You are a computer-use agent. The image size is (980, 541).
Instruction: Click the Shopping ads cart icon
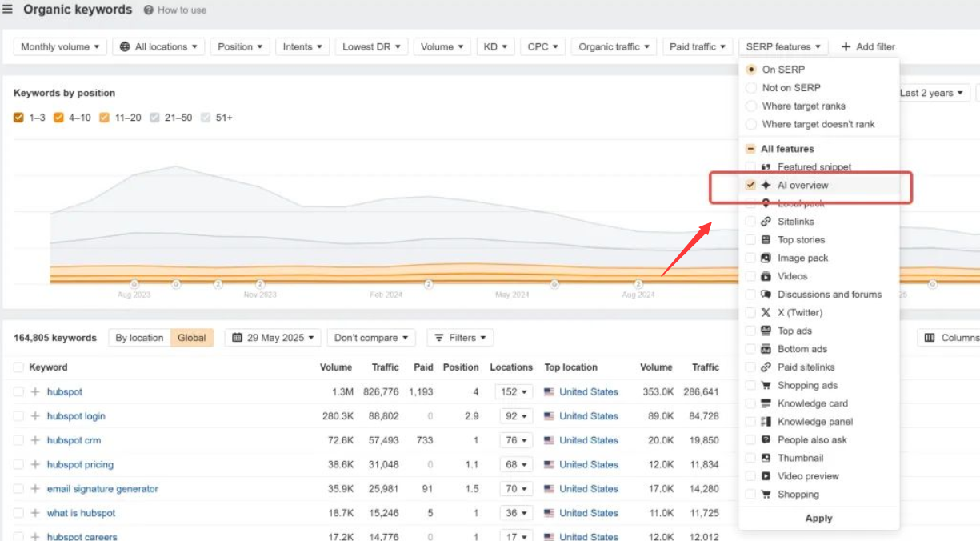(x=766, y=385)
